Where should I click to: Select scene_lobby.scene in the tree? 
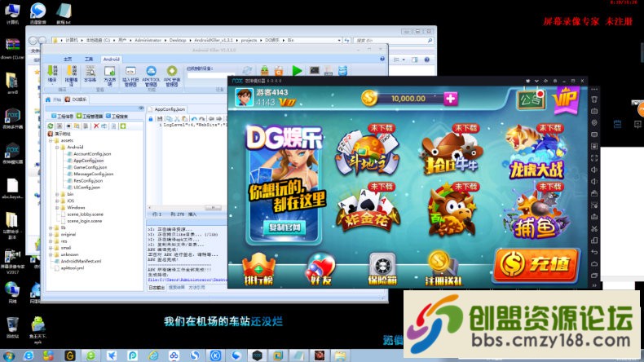[x=85, y=214]
